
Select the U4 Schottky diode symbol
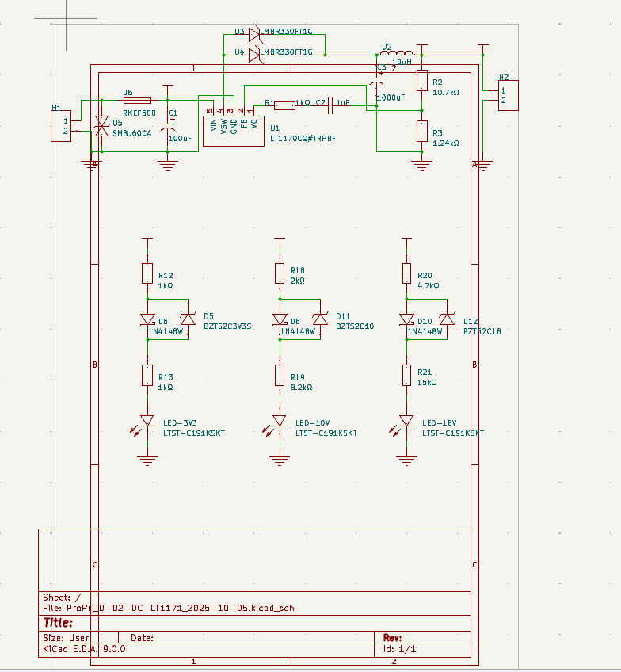click(254, 55)
